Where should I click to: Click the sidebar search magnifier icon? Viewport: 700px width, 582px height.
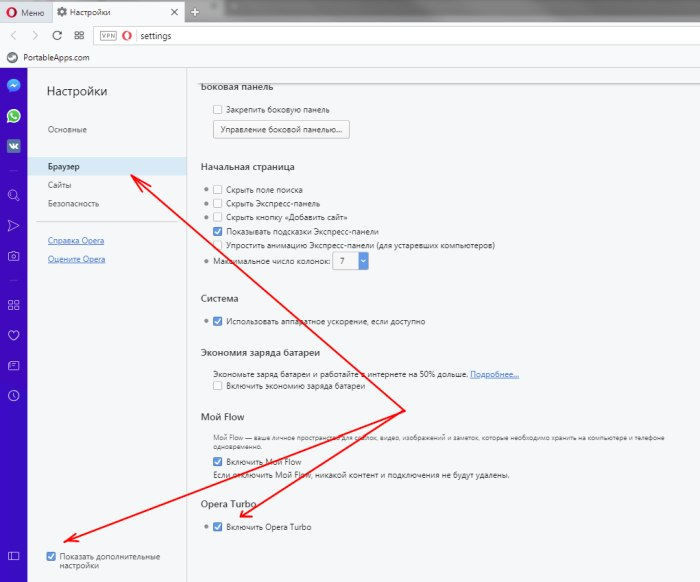pos(14,195)
